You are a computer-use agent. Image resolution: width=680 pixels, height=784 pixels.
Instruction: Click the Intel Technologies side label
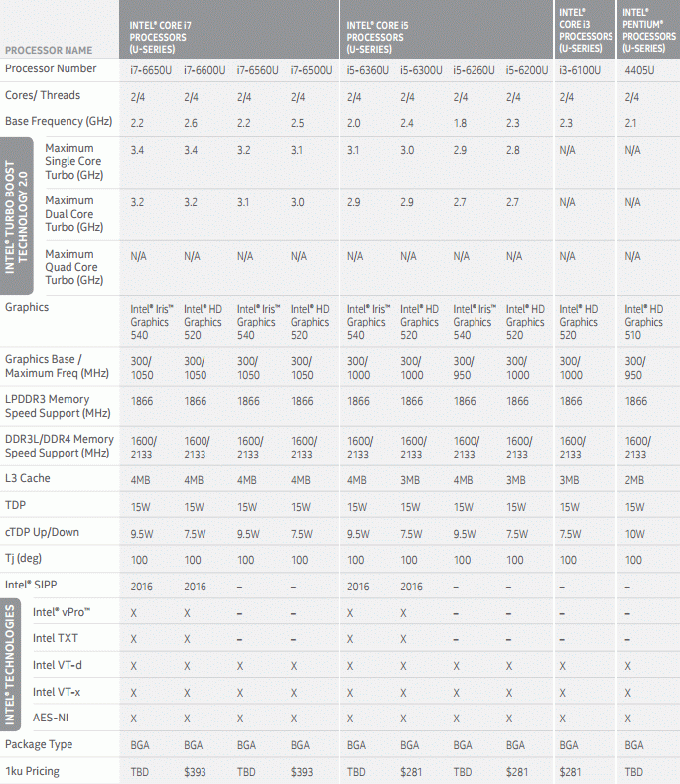pyautogui.click(x=10, y=665)
